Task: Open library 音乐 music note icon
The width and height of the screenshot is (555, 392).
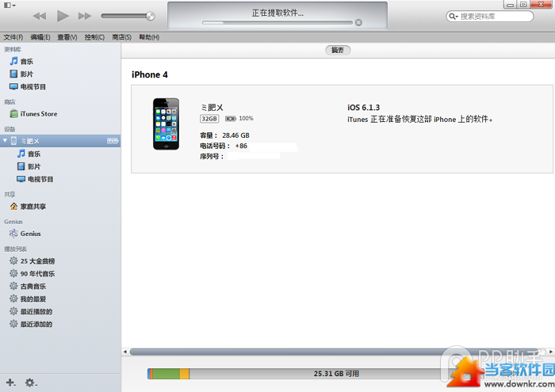Action: coord(13,61)
